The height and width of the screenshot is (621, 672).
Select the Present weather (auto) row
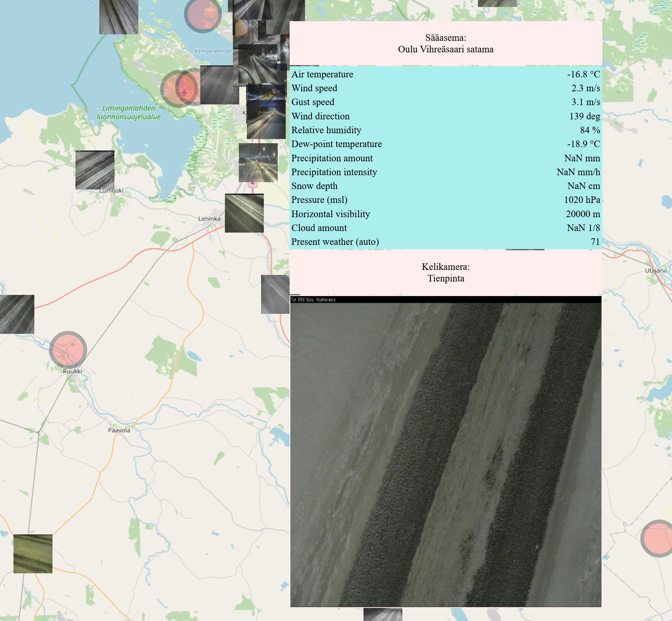(x=446, y=242)
